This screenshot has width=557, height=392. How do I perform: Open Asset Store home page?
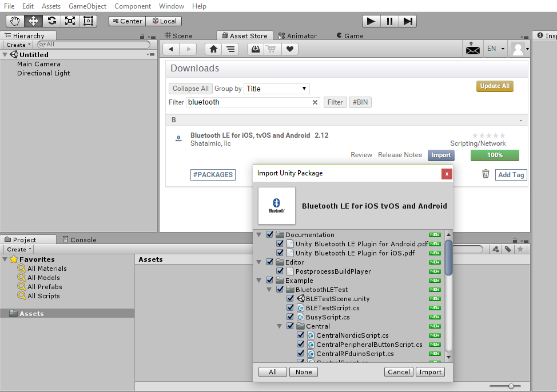[x=213, y=49]
